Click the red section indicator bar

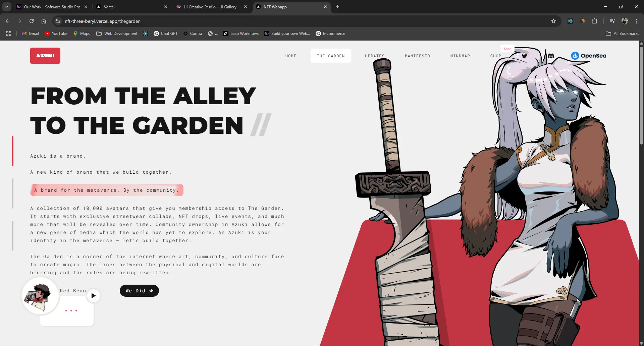click(x=13, y=151)
